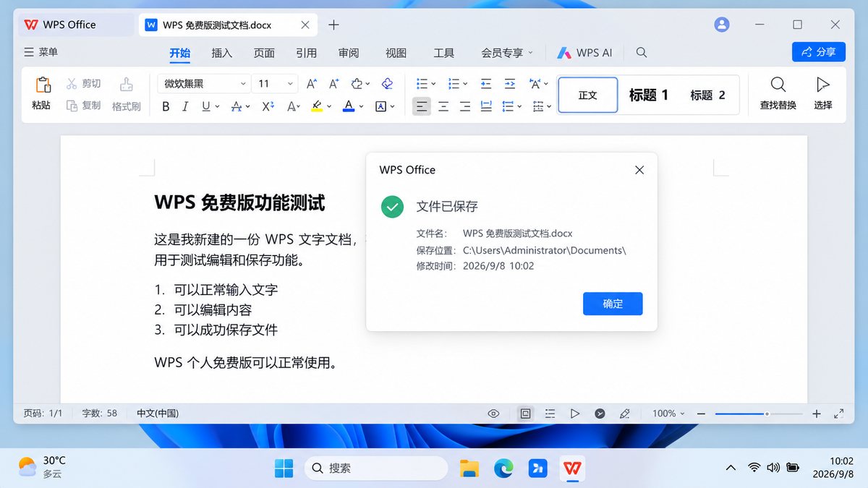Screen dimensions: 868x488
Task: Apply italic formatting with I
Action: pos(185,106)
